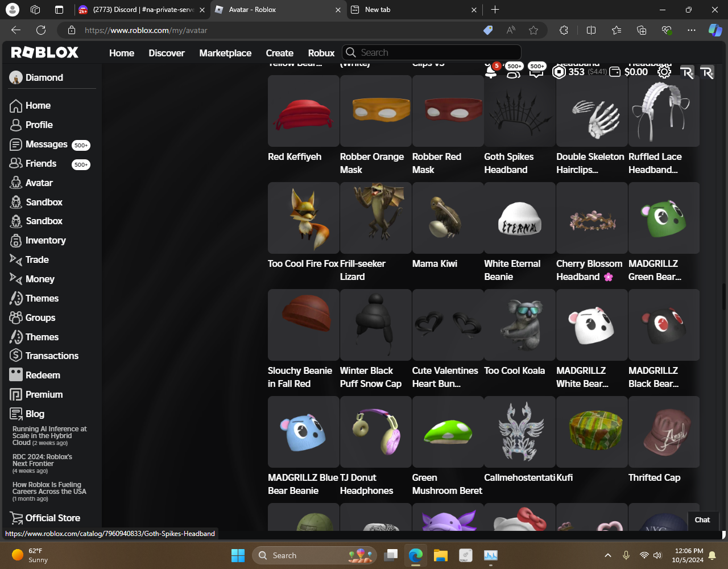Open the Windows Start menu
The width and height of the screenshot is (728, 569).
[x=238, y=555]
